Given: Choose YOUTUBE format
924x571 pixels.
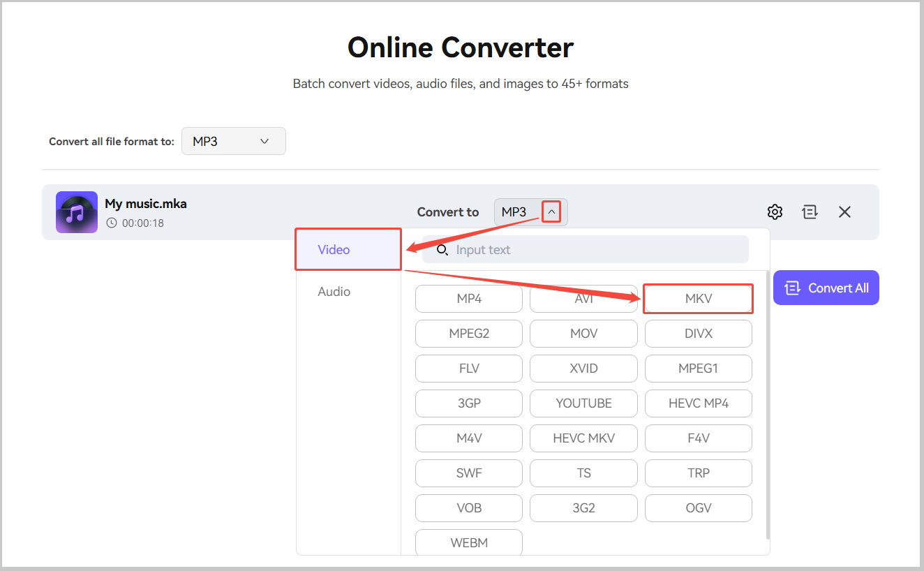Looking at the screenshot, I should point(583,403).
